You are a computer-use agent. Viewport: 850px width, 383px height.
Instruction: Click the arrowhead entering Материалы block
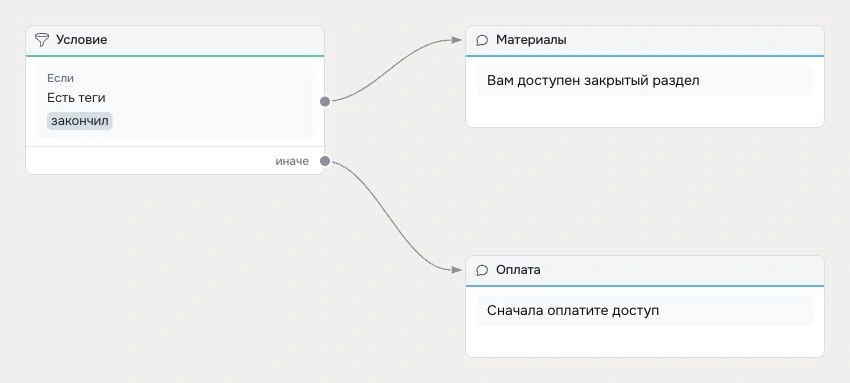[x=456, y=40]
